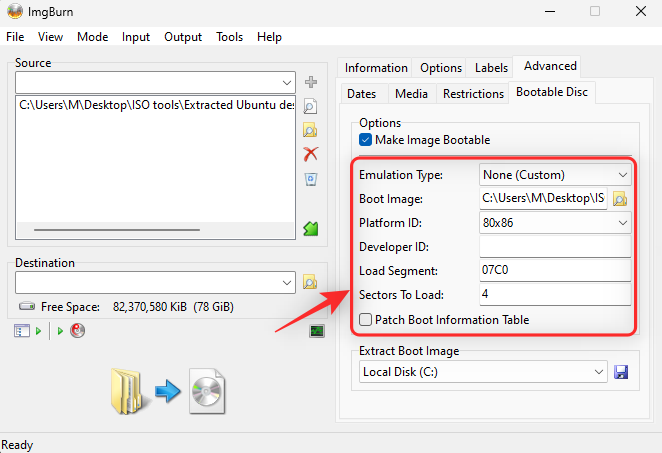Expand Extract Boot Image drive dropdown
This screenshot has width=662, height=453.
pos(598,372)
